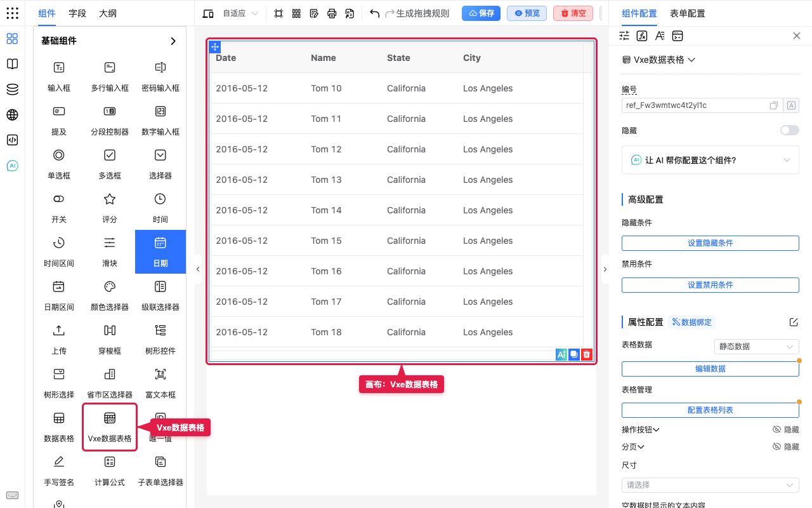Click the 设置隐藏条件 button
Viewport: 812px width, 508px height.
(710, 243)
